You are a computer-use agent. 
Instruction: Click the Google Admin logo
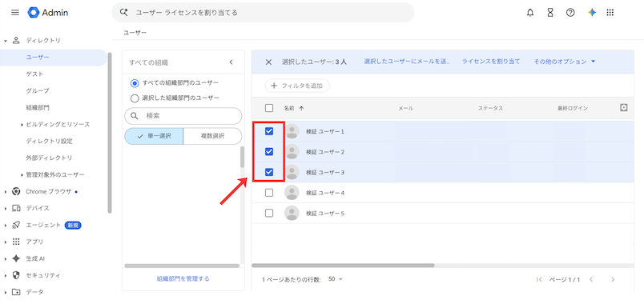point(48,13)
